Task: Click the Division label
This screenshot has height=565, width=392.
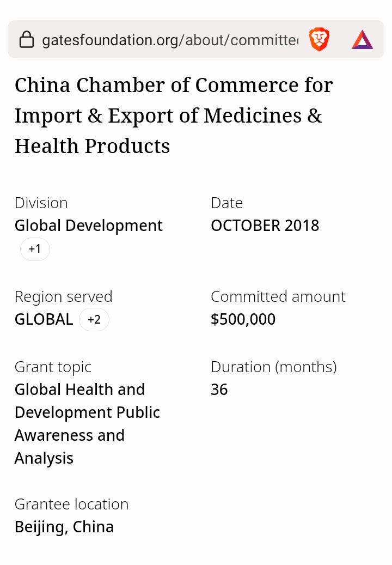Action: pyautogui.click(x=41, y=203)
